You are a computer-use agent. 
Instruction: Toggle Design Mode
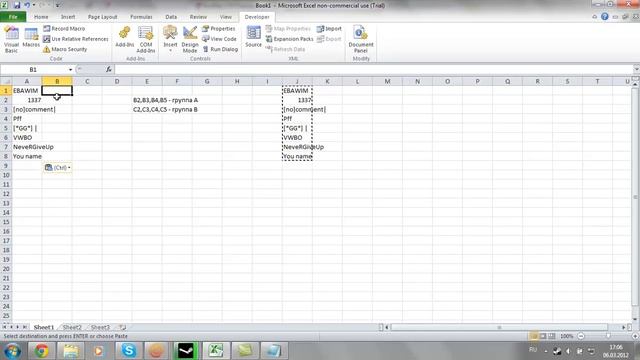pos(190,40)
